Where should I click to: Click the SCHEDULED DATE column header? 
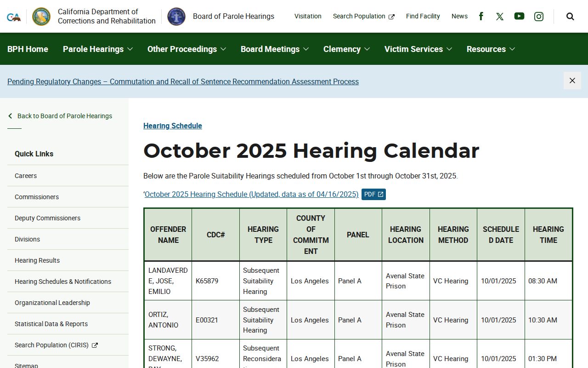click(501, 235)
